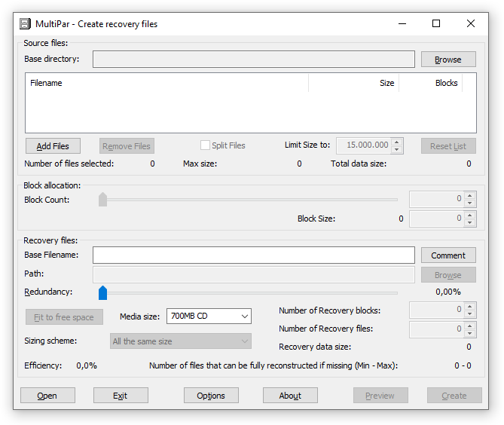Click the recovery Path field

[x=254, y=274]
